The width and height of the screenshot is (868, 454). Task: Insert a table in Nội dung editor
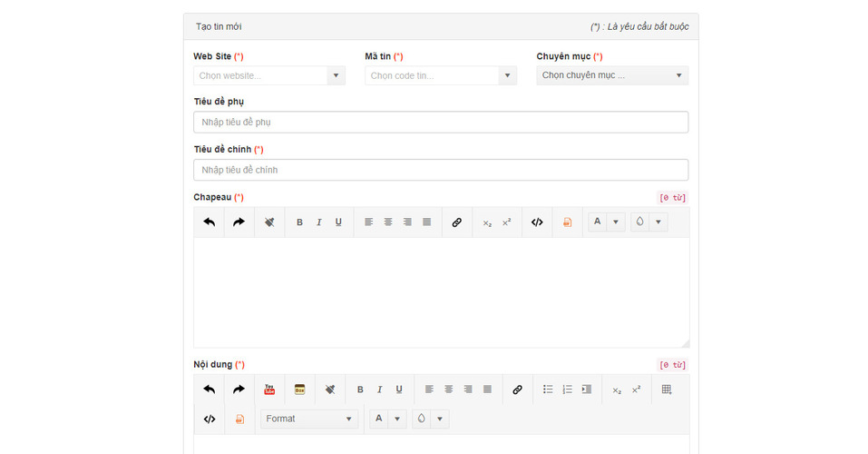[x=667, y=390]
